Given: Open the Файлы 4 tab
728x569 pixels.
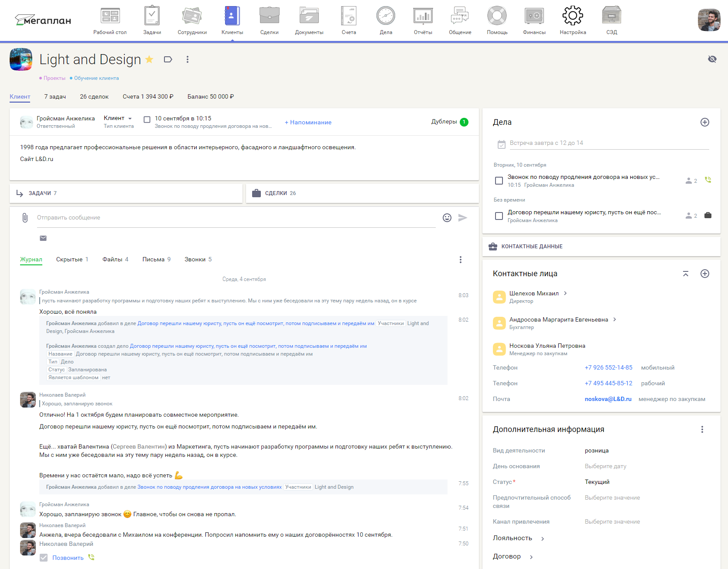Looking at the screenshot, I should pyautogui.click(x=115, y=259).
